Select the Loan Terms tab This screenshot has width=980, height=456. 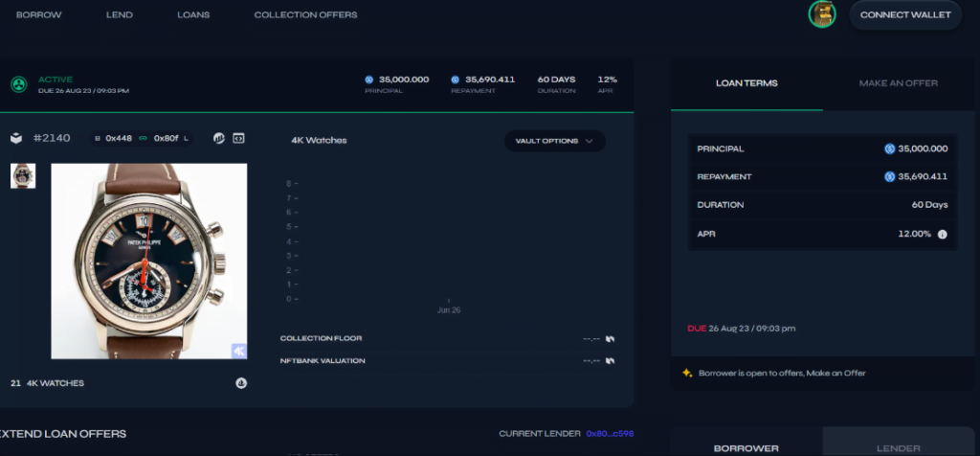(x=746, y=83)
